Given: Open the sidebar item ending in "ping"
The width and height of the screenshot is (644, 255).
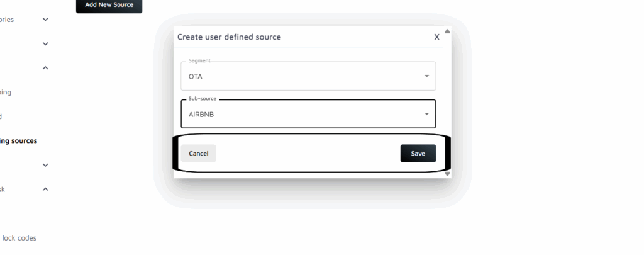Looking at the screenshot, I should (x=6, y=93).
